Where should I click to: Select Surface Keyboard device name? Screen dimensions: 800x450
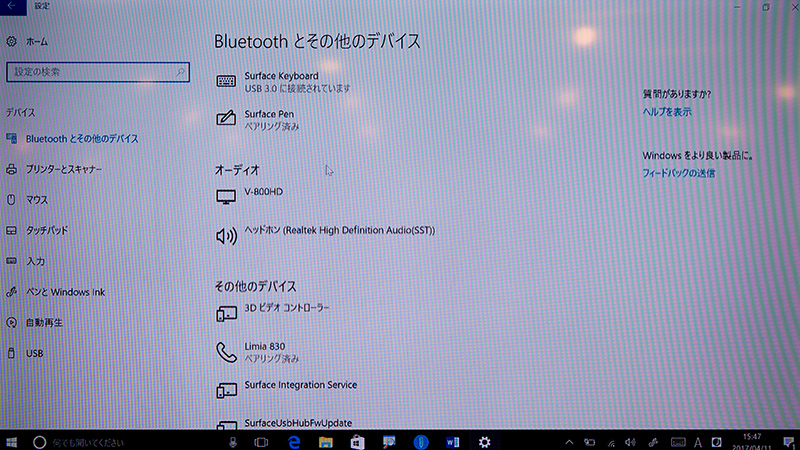click(x=281, y=76)
